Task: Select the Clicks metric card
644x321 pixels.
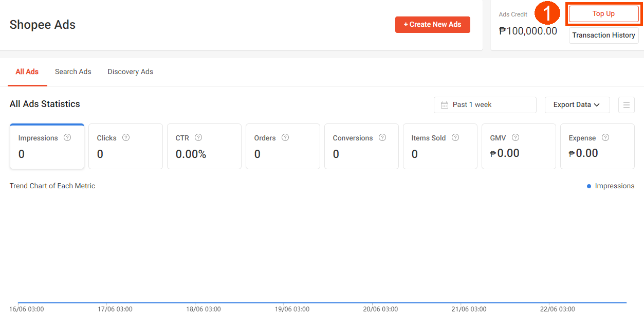Action: click(126, 147)
